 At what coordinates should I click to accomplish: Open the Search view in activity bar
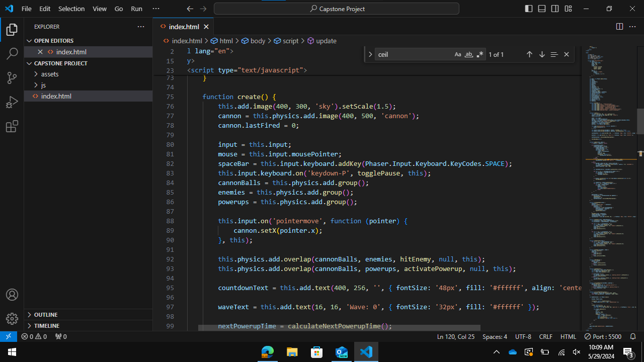(x=12, y=54)
